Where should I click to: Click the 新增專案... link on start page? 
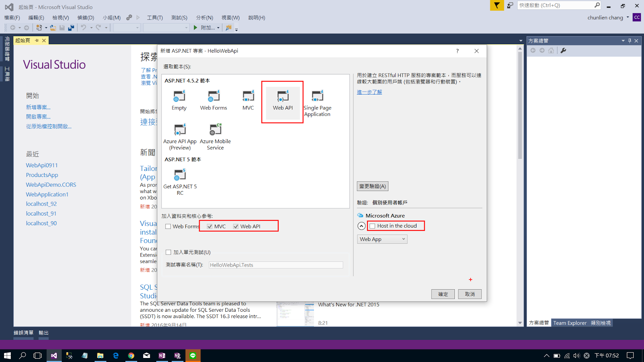point(38,107)
